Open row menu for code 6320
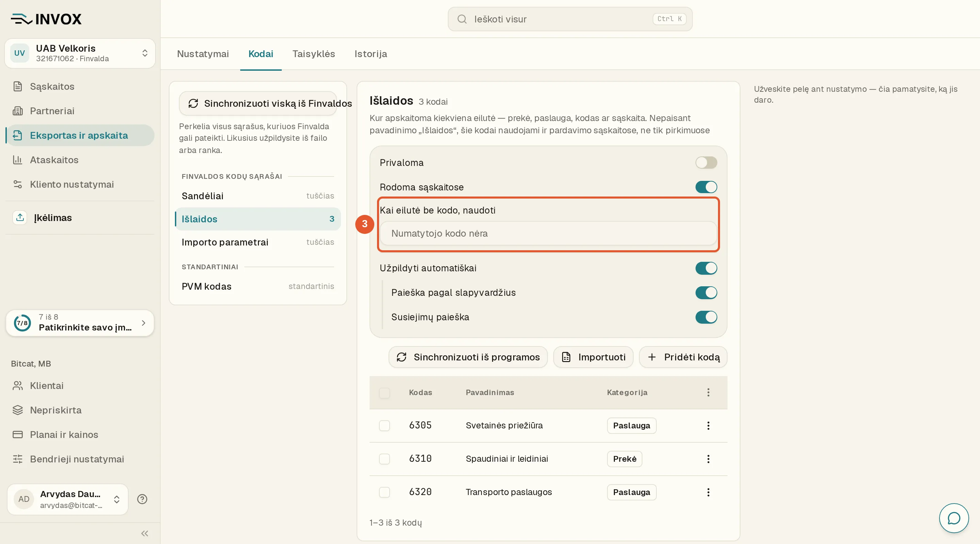980x544 pixels. coord(708,492)
